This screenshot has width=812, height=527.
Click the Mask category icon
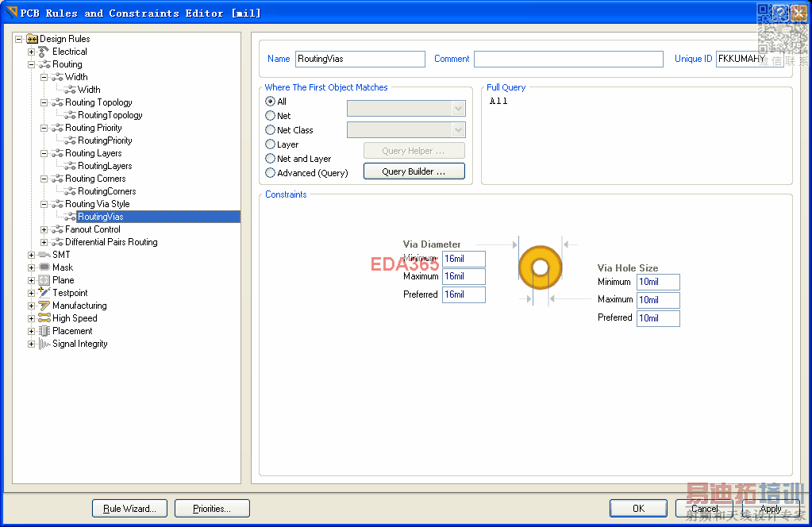[x=44, y=267]
